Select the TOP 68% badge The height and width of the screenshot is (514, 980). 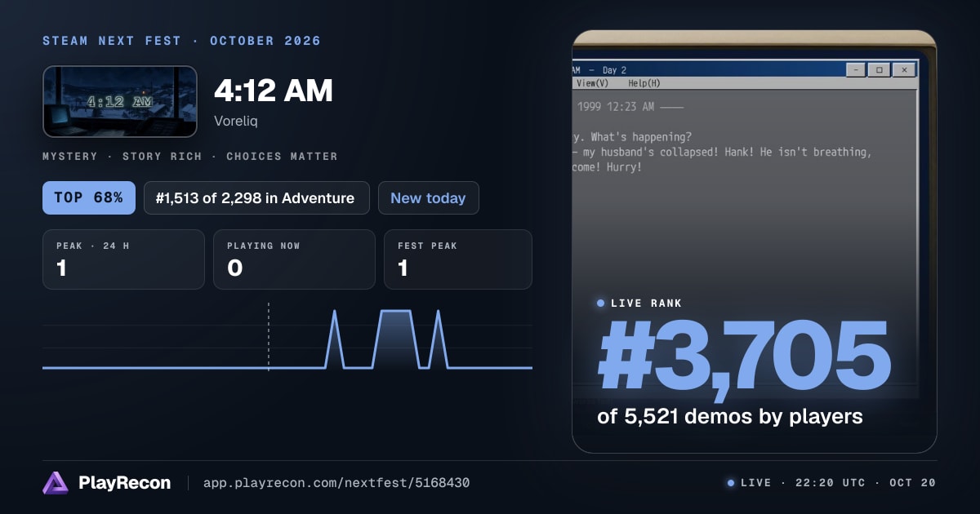[x=89, y=197]
